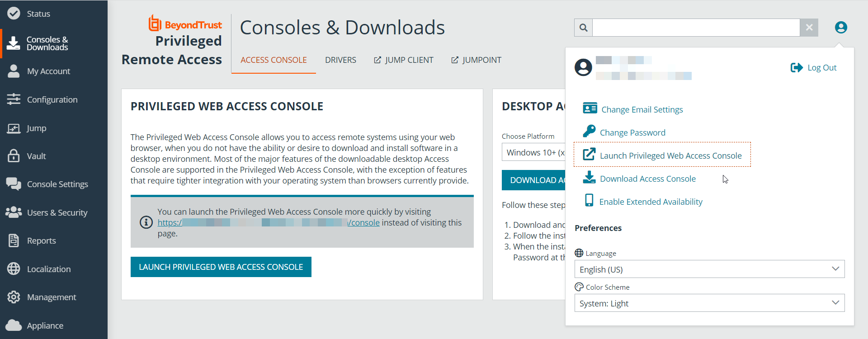This screenshot has width=868, height=339.
Task: Click the Appliance cloud icon
Action: pyautogui.click(x=14, y=325)
